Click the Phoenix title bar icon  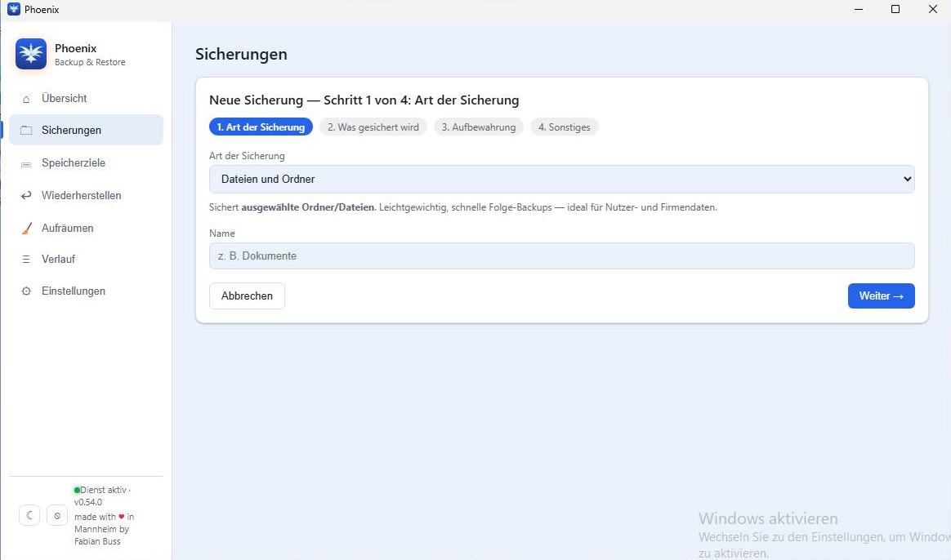click(x=13, y=9)
